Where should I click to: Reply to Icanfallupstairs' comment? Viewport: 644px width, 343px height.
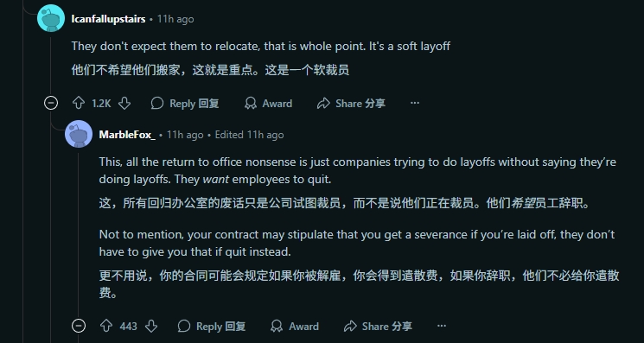coord(185,103)
